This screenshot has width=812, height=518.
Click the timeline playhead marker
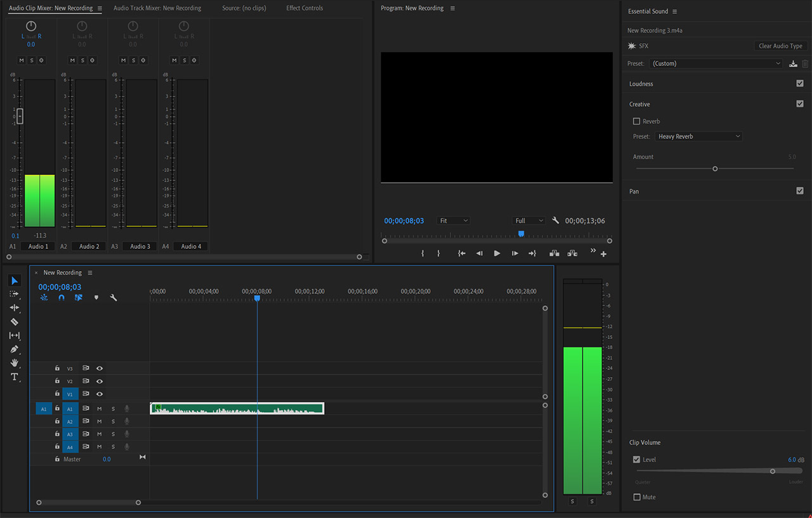point(257,298)
